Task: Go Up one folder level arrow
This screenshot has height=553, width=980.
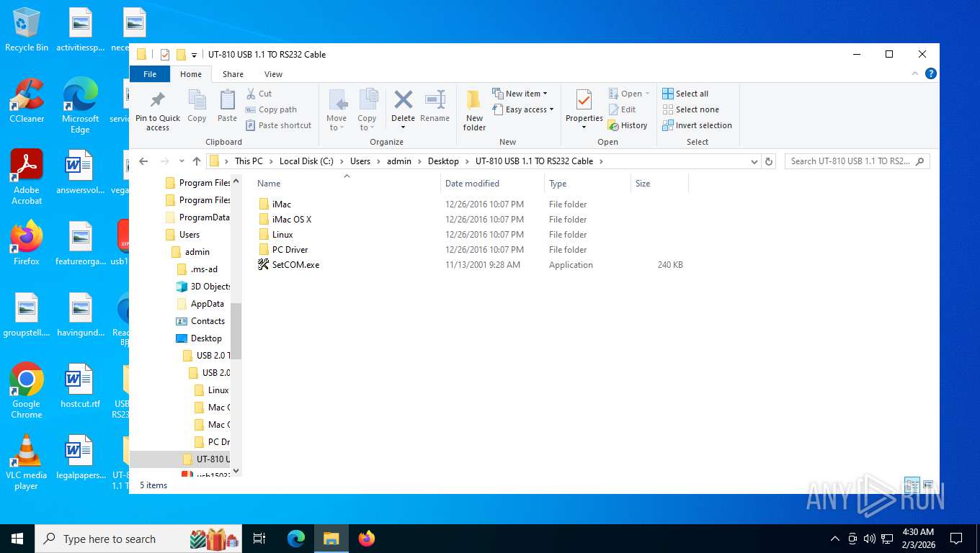Action: pyautogui.click(x=196, y=161)
